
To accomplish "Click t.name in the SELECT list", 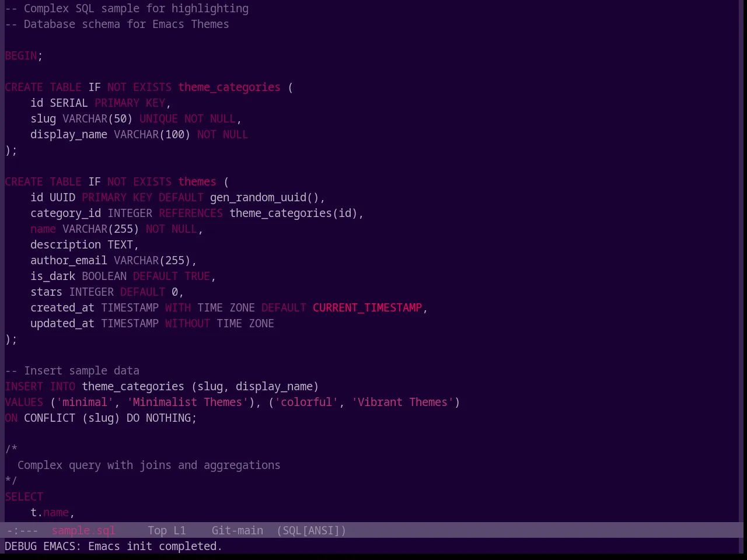I will coord(50,513).
